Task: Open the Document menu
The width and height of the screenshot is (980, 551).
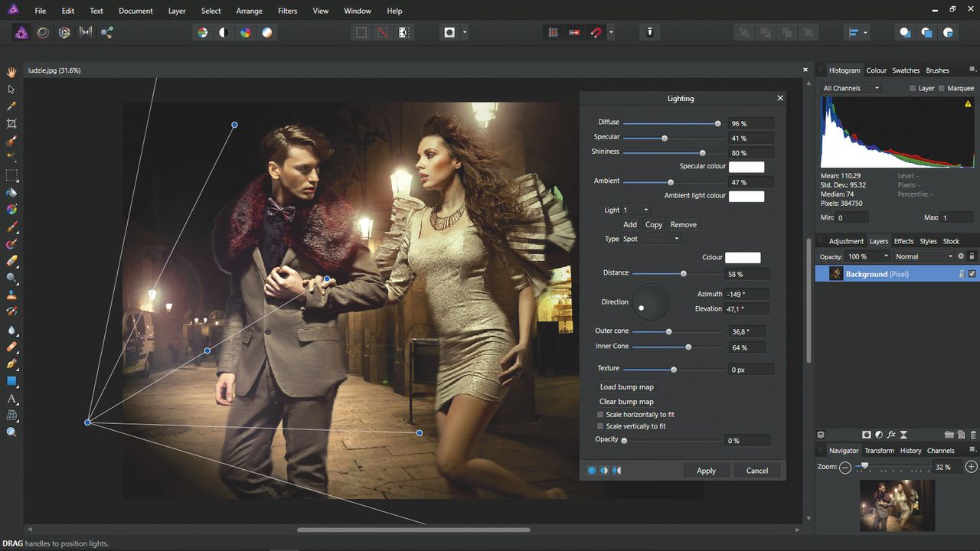Action: click(136, 11)
